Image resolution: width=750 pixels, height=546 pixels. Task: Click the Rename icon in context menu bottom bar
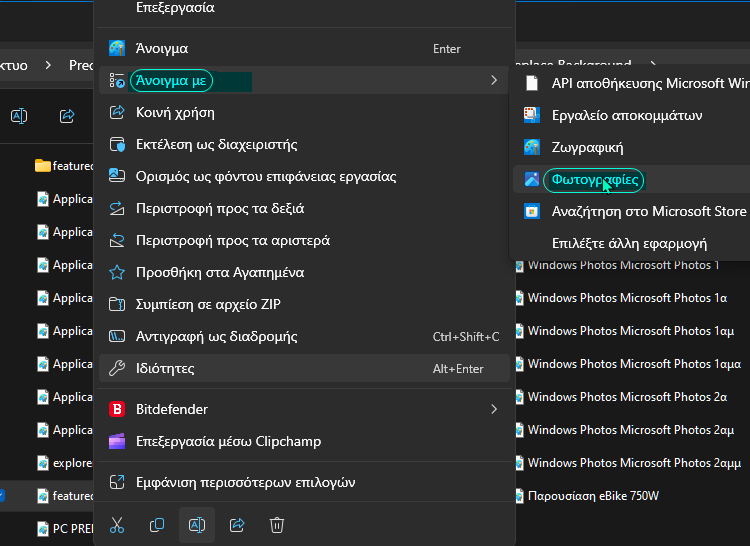pos(197,525)
